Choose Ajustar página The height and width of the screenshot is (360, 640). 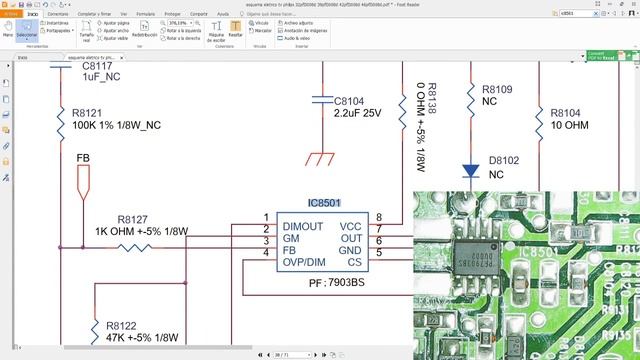pyautogui.click(x=113, y=23)
